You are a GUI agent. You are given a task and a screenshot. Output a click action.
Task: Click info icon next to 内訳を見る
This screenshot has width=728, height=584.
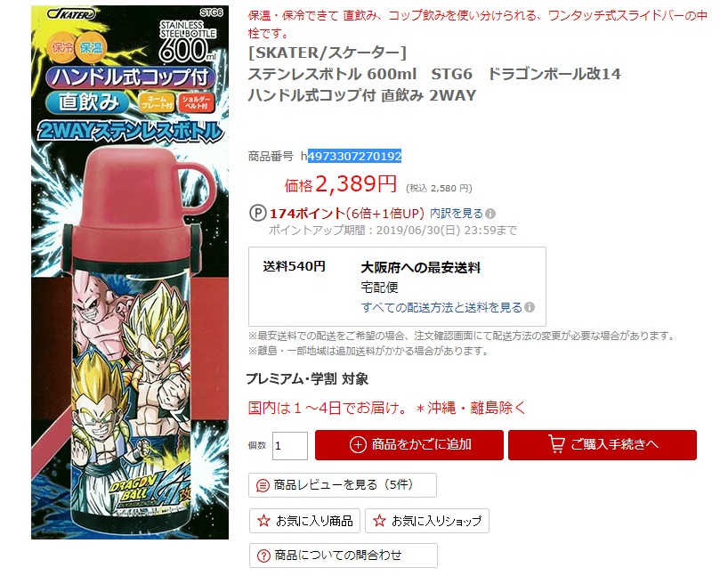pyautogui.click(x=490, y=214)
